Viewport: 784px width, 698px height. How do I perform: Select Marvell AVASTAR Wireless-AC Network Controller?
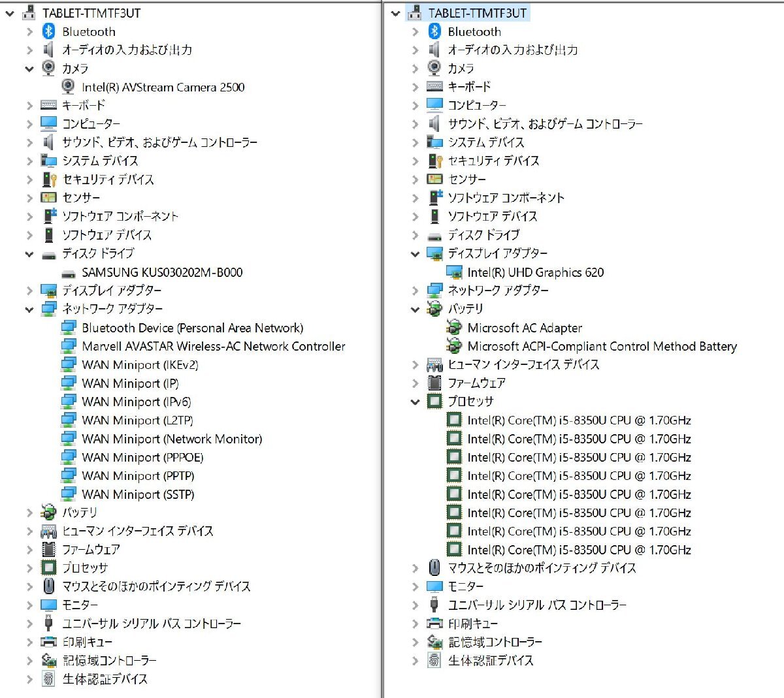click(x=214, y=346)
